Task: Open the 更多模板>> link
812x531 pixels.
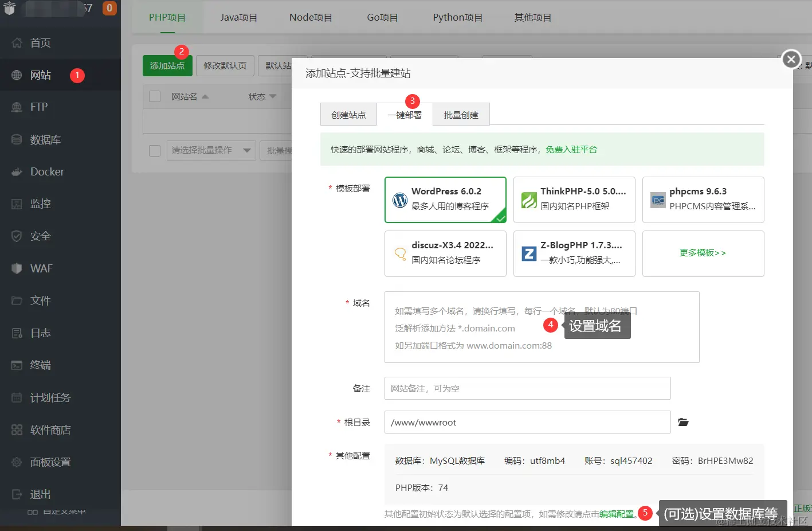Action: coord(703,253)
